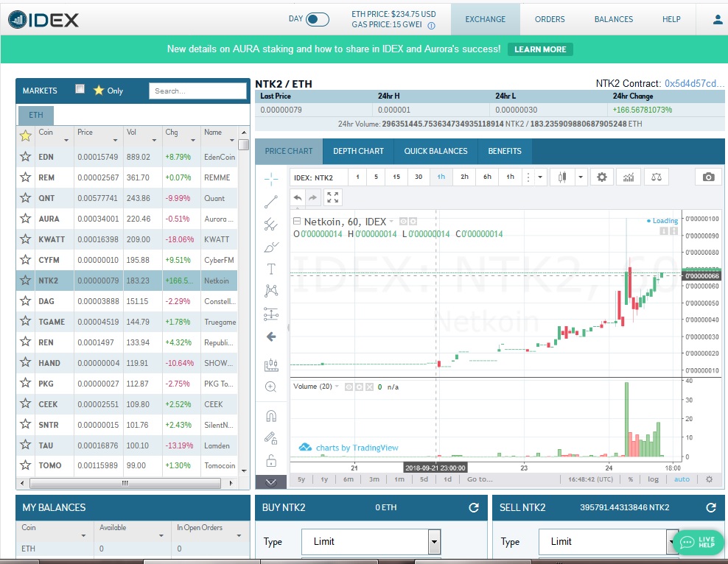Open the user account profile icon
The image size is (728, 564).
[718, 20]
